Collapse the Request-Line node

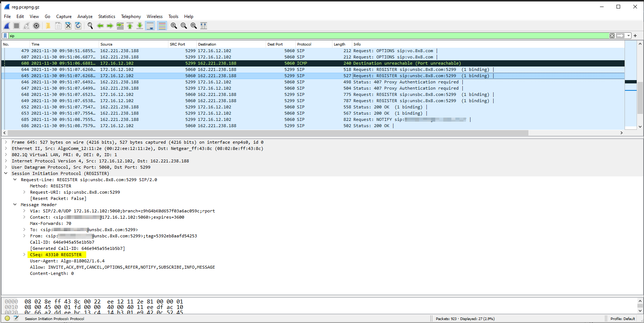[x=15, y=180]
